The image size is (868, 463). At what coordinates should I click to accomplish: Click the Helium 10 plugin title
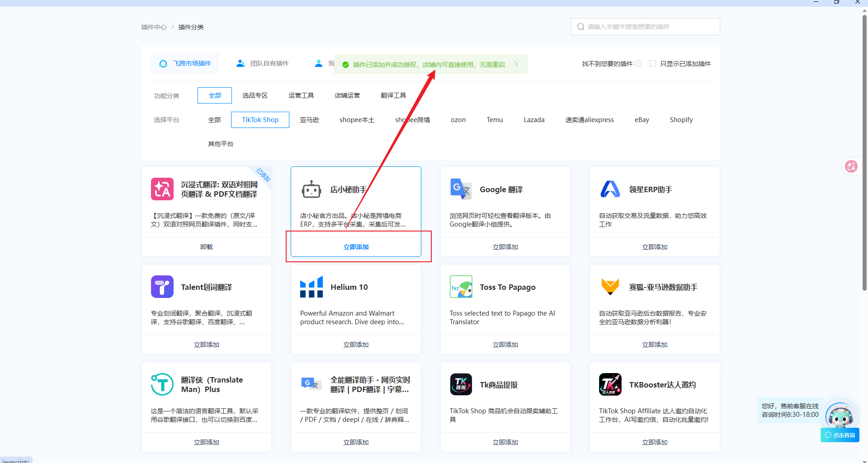point(349,287)
